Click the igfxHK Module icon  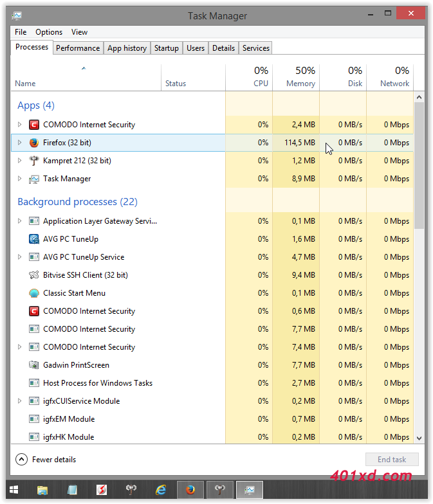33,437
